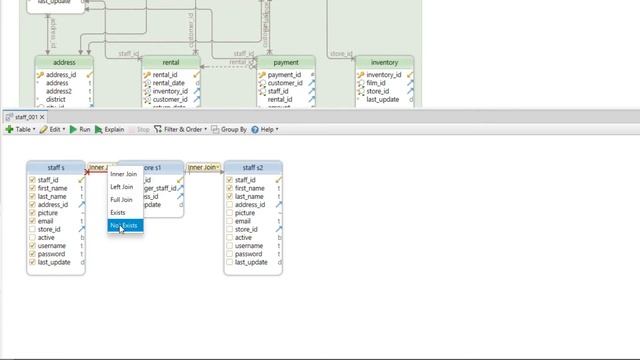Image resolution: width=640 pixels, height=360 pixels.
Task: Uncheck password in the staff s table
Action: [33, 254]
